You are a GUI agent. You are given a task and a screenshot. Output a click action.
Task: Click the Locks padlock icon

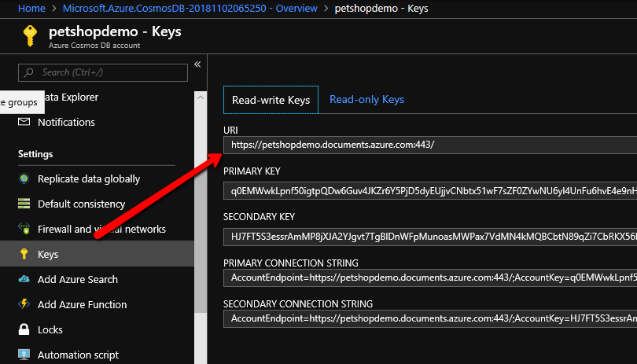pyautogui.click(x=24, y=329)
